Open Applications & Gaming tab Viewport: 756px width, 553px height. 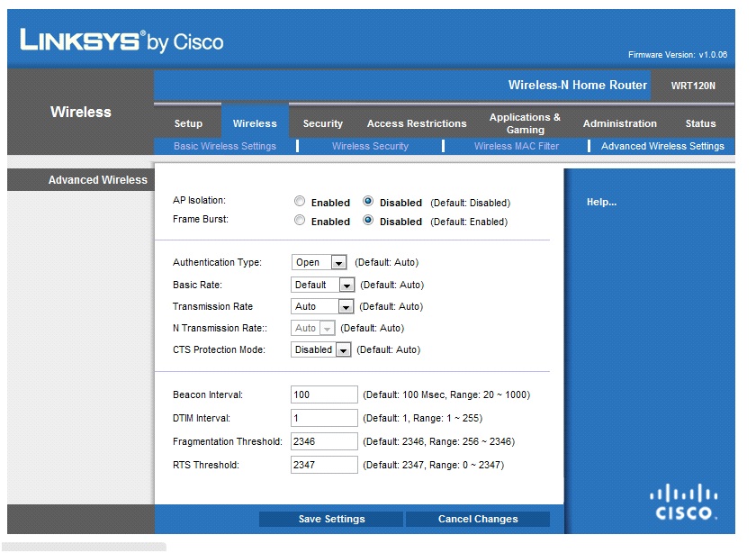pos(525,123)
